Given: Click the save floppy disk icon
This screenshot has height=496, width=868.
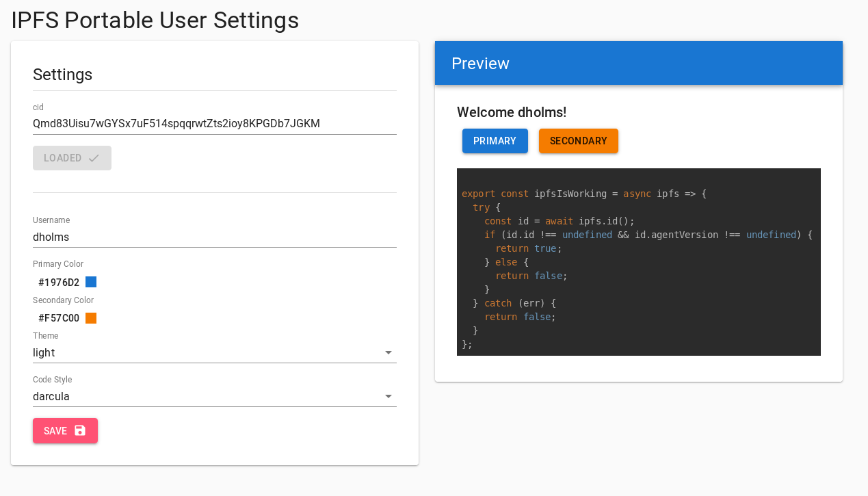Looking at the screenshot, I should [80, 430].
